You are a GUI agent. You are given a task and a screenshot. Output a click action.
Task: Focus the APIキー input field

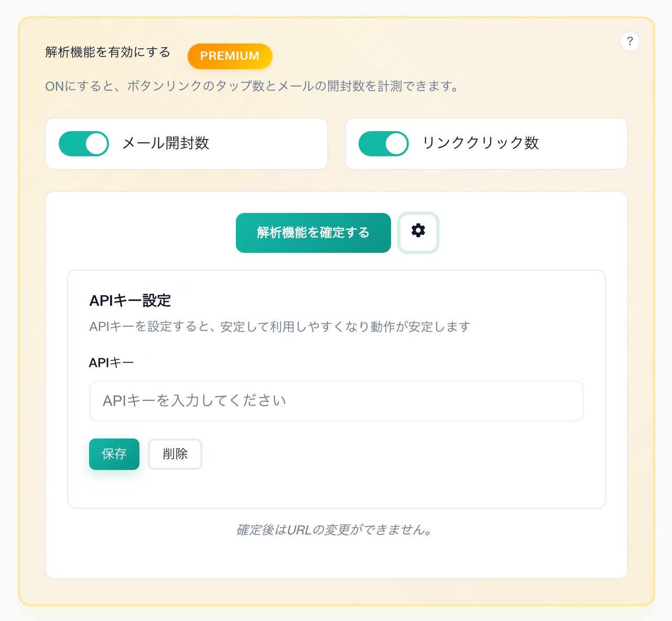click(x=336, y=401)
